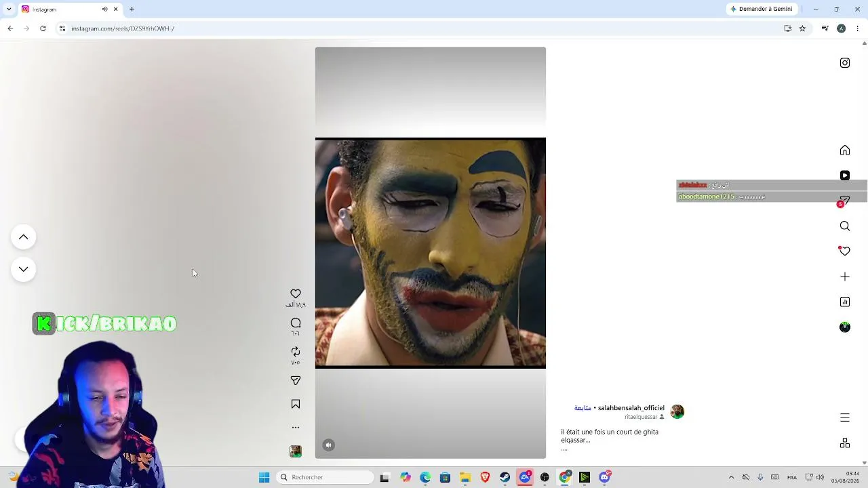Open direct messages in the sidebar
This screenshot has width=868, height=488.
[x=845, y=201]
